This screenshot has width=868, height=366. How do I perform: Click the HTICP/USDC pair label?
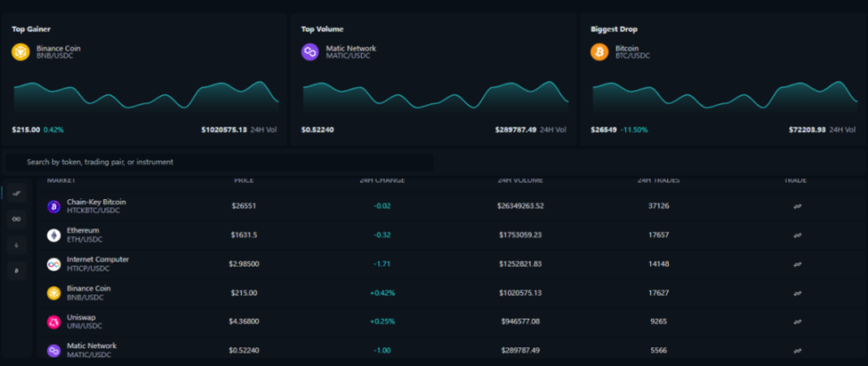[88, 269]
